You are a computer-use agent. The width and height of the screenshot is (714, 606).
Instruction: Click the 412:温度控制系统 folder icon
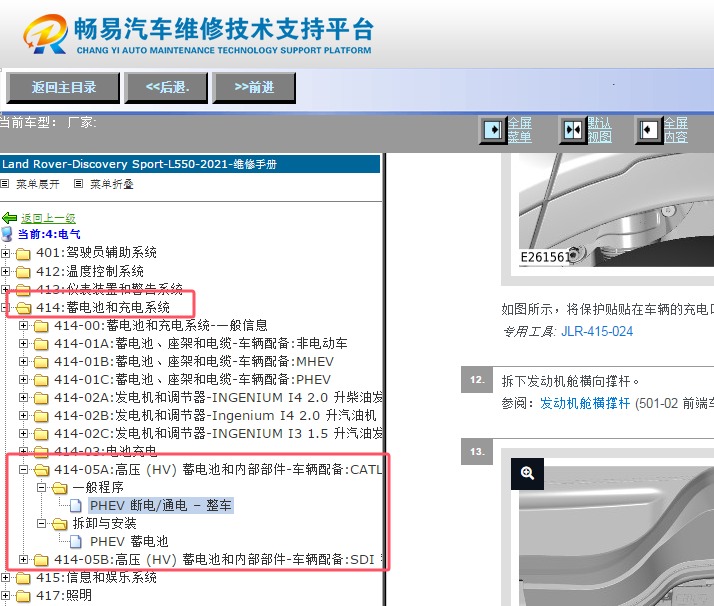23,272
